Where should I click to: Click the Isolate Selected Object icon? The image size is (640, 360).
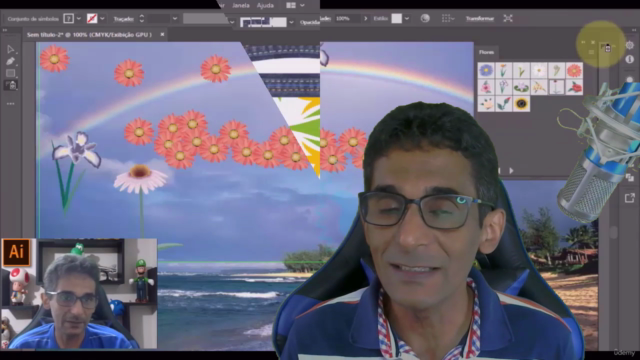tap(508, 18)
